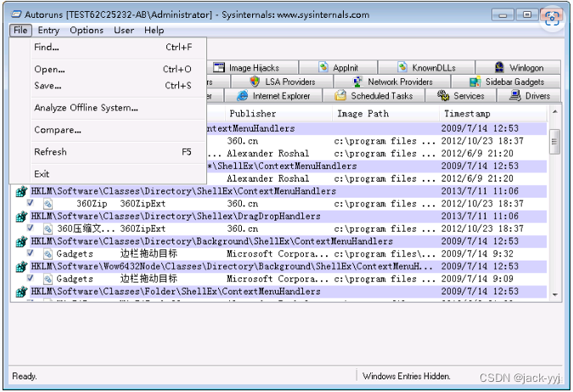Select Compare... menu entry
This screenshot has height=392, width=573.
(x=113, y=130)
